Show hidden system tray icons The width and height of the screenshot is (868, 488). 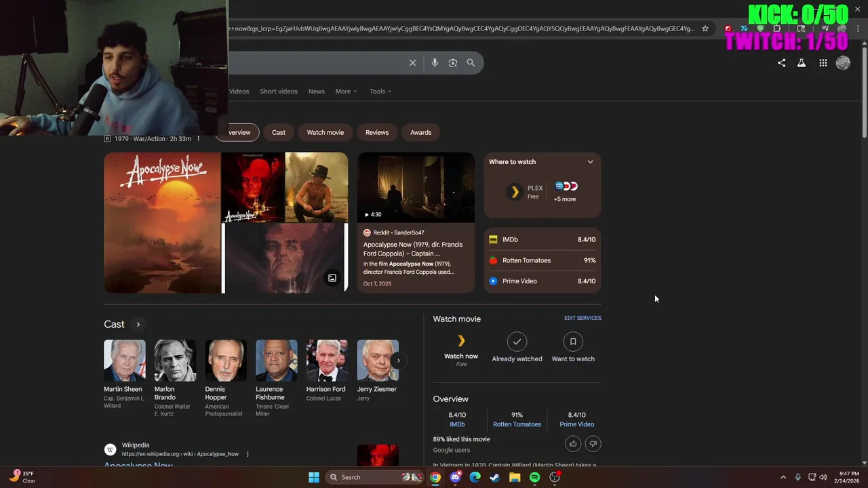coord(783,477)
